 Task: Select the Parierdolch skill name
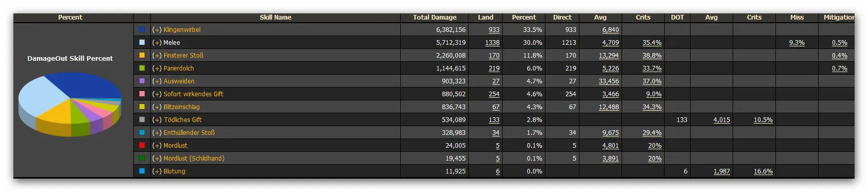point(179,68)
